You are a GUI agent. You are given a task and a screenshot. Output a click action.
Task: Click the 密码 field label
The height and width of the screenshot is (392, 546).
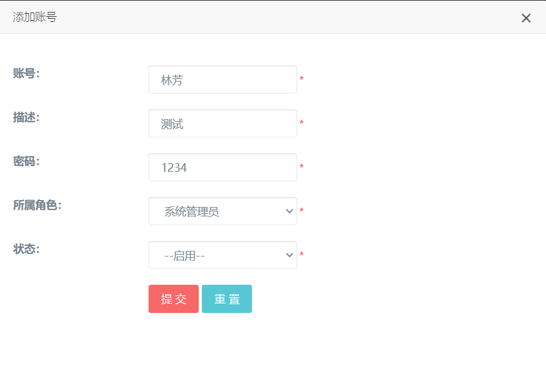click(26, 161)
